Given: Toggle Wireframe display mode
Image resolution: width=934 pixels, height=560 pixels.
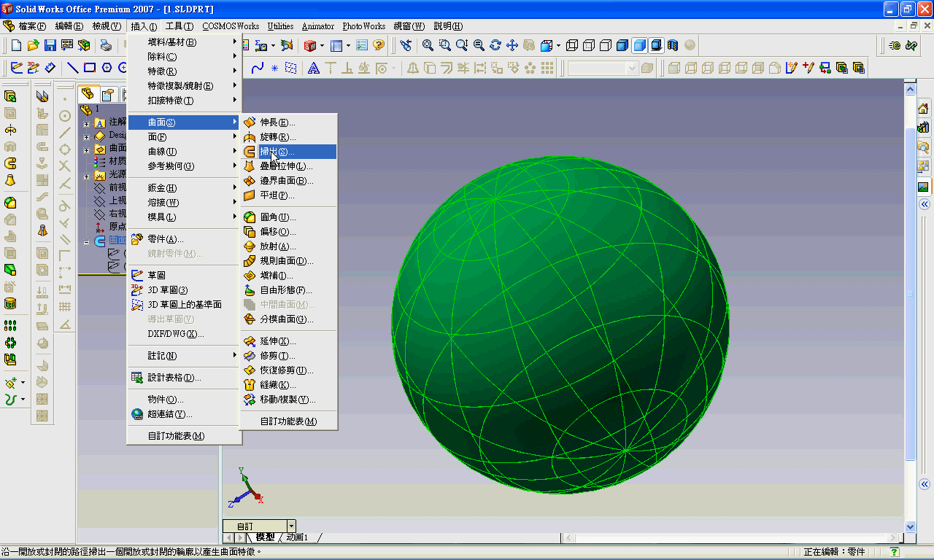Looking at the screenshot, I should pos(573,44).
